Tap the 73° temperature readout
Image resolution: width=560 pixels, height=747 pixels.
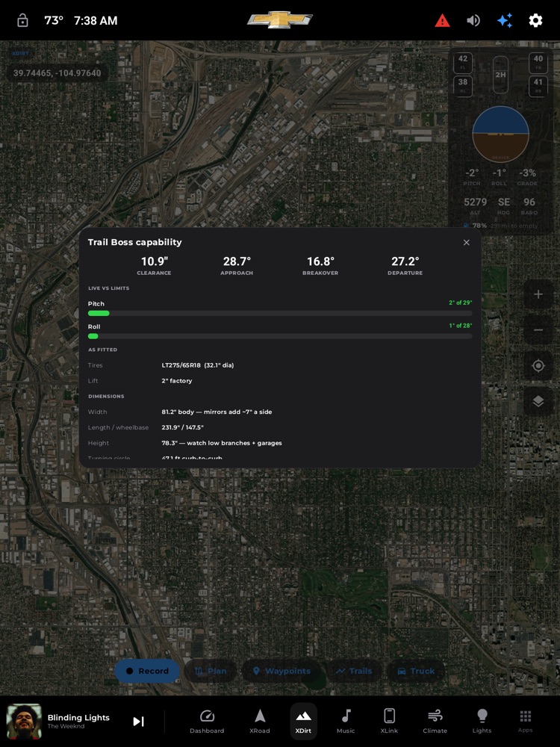54,20
